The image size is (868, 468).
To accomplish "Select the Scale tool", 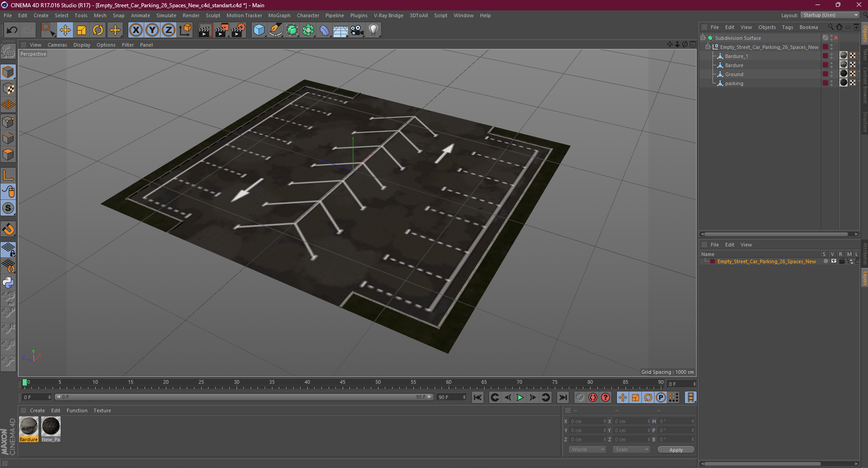I will click(82, 30).
